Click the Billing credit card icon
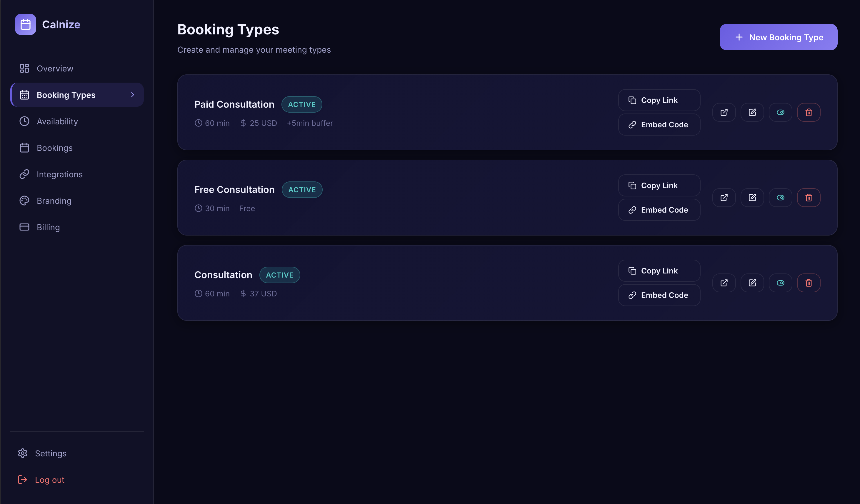The height and width of the screenshot is (504, 860). coord(24,227)
